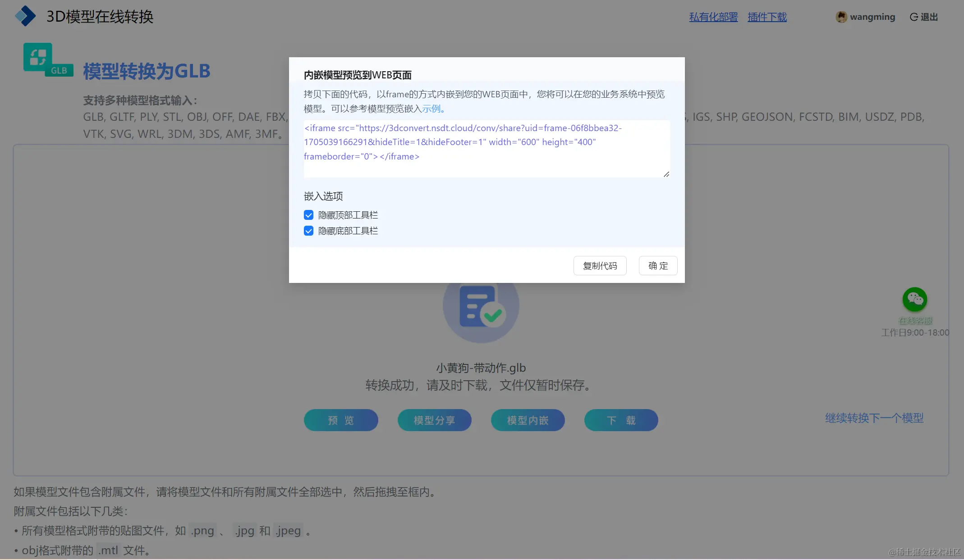Click the 复制代码 button
964x560 pixels.
click(x=600, y=266)
